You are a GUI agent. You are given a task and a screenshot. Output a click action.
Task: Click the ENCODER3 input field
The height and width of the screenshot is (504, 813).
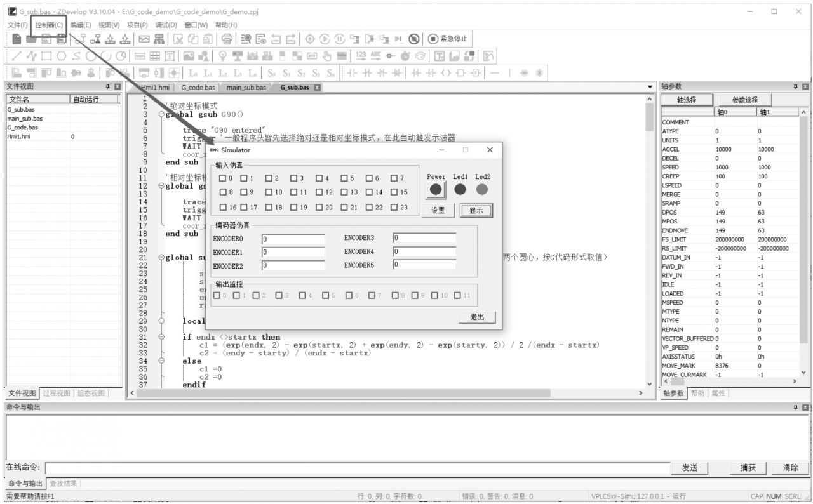(424, 239)
